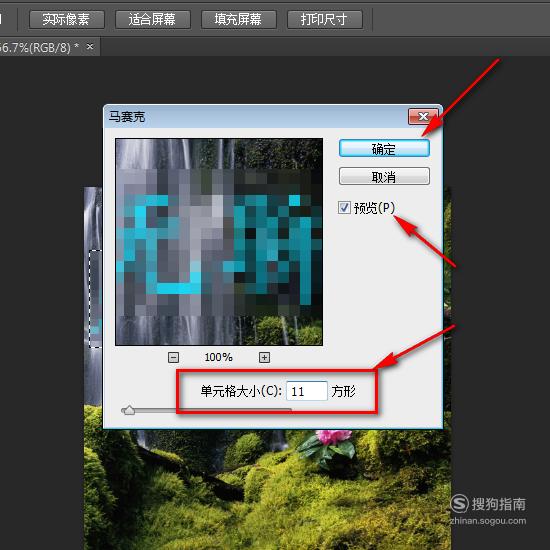Zoom in preview with plus icon
The width and height of the screenshot is (550, 550).
pyautogui.click(x=264, y=357)
